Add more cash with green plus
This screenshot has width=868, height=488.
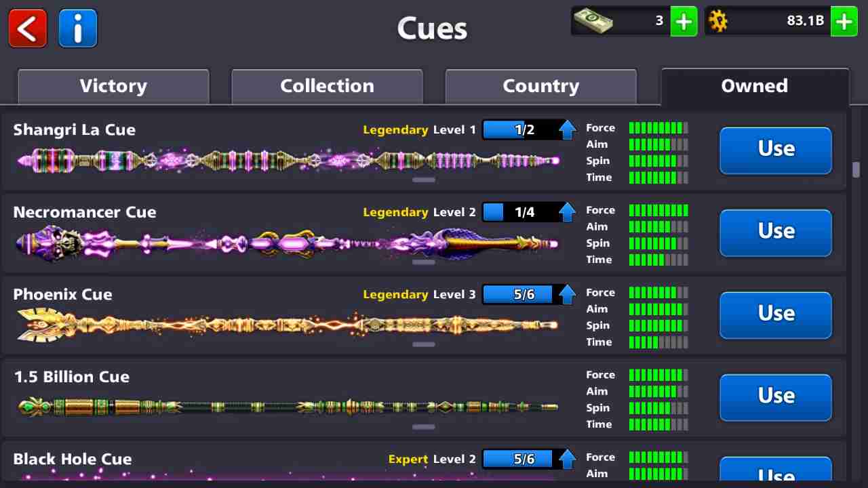point(684,22)
